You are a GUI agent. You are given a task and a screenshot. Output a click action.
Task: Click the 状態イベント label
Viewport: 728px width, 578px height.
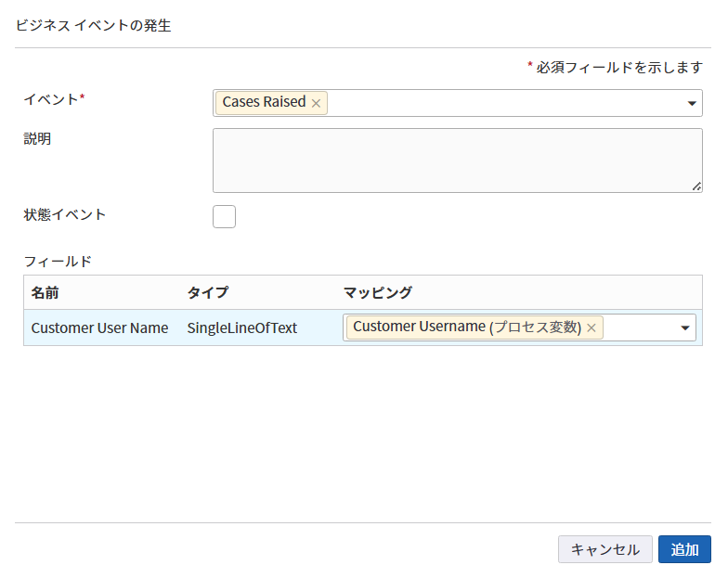click(65, 214)
